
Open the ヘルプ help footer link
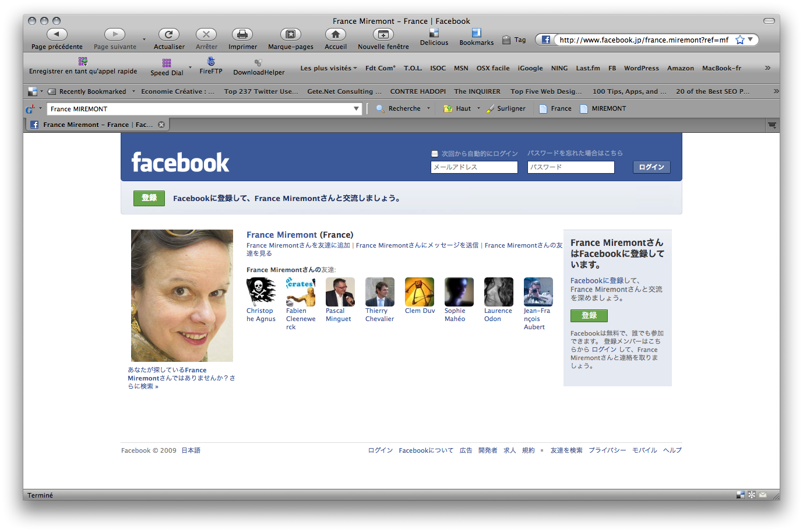click(672, 450)
